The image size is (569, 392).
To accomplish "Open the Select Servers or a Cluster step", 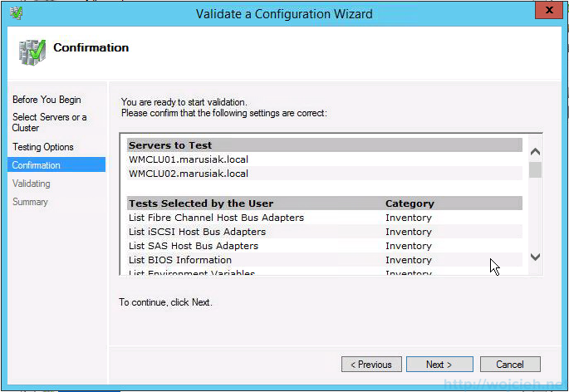I will 49,122.
